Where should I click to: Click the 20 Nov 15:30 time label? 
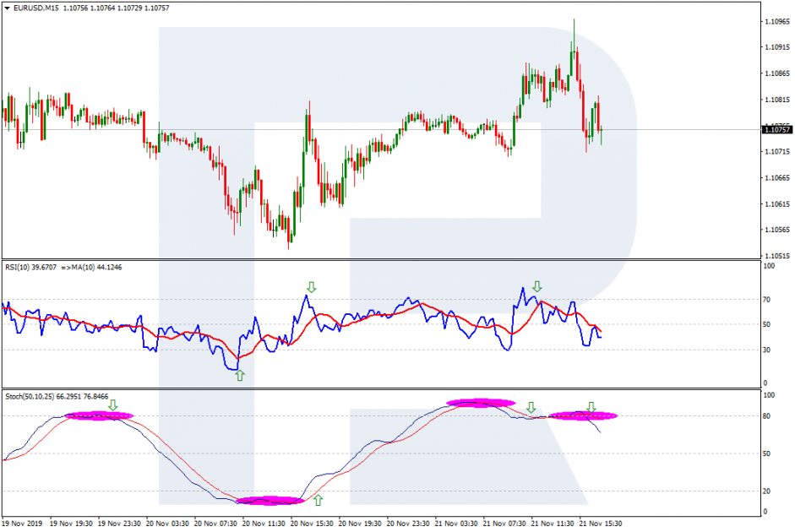(312, 524)
